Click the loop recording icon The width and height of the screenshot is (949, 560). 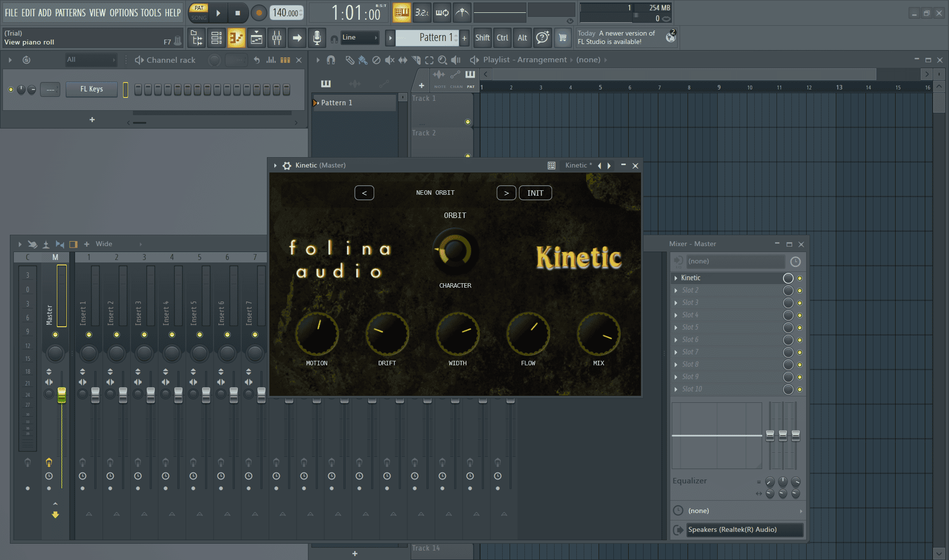tap(442, 13)
